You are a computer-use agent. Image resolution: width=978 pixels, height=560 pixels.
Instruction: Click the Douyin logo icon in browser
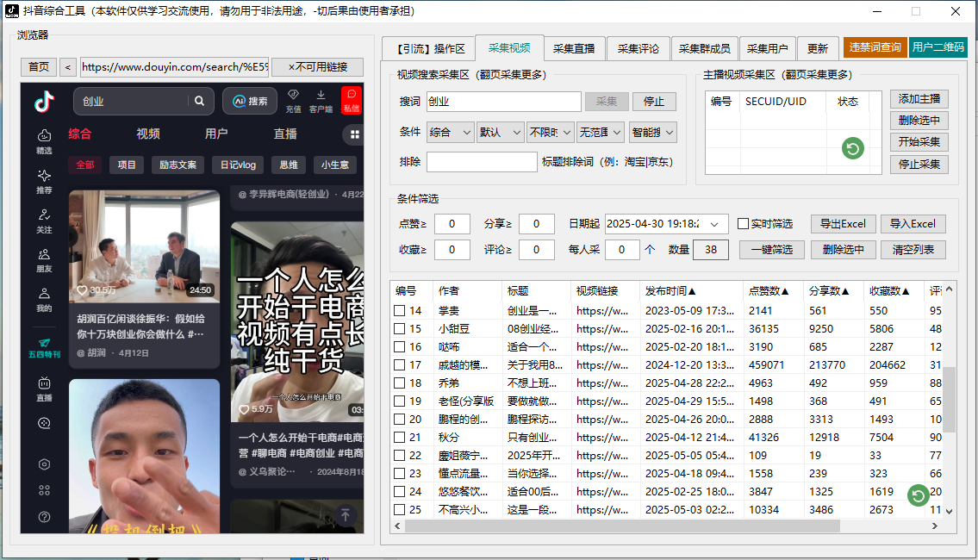44,102
